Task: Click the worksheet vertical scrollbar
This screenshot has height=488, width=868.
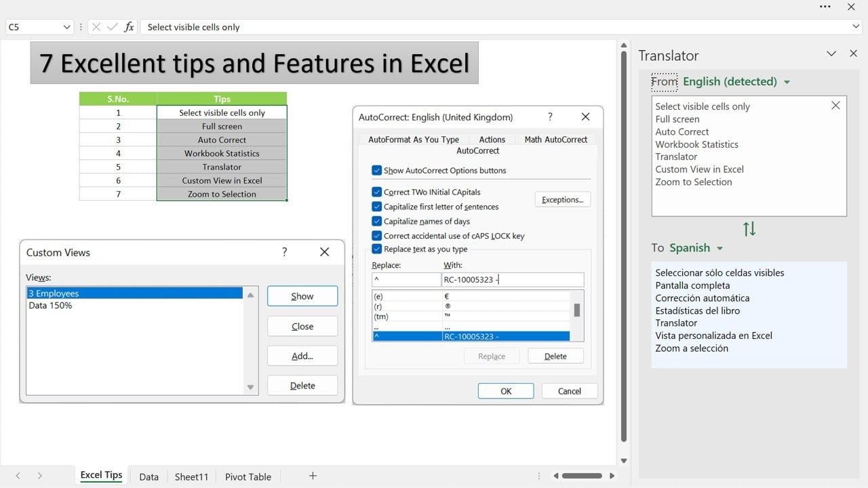Action: [x=623, y=245]
